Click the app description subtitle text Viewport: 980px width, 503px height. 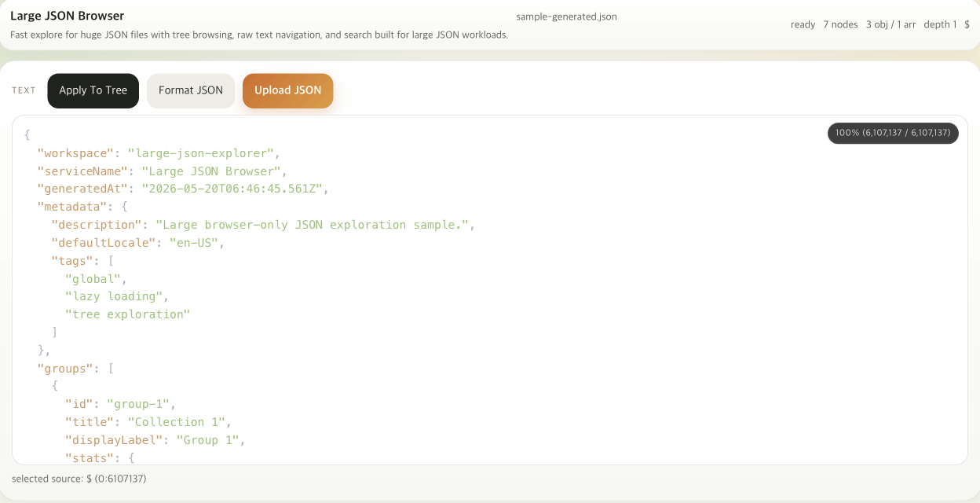click(x=259, y=35)
